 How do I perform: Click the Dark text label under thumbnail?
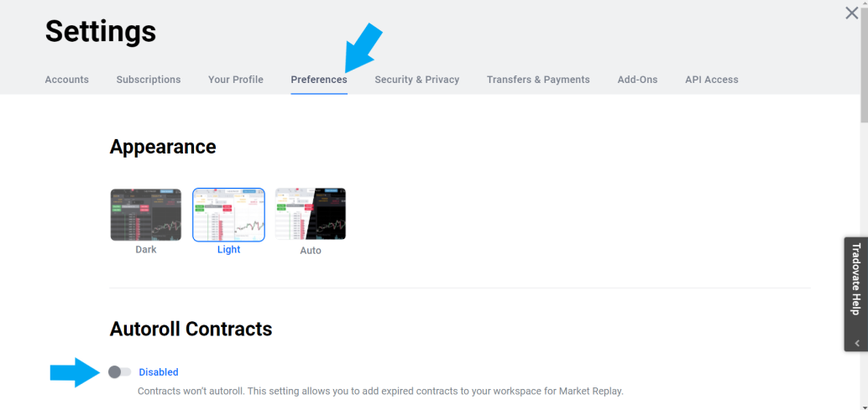pyautogui.click(x=146, y=250)
